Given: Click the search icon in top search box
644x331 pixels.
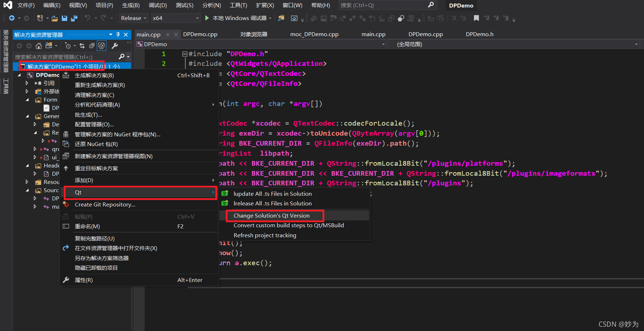Looking at the screenshot, I should (431, 5).
